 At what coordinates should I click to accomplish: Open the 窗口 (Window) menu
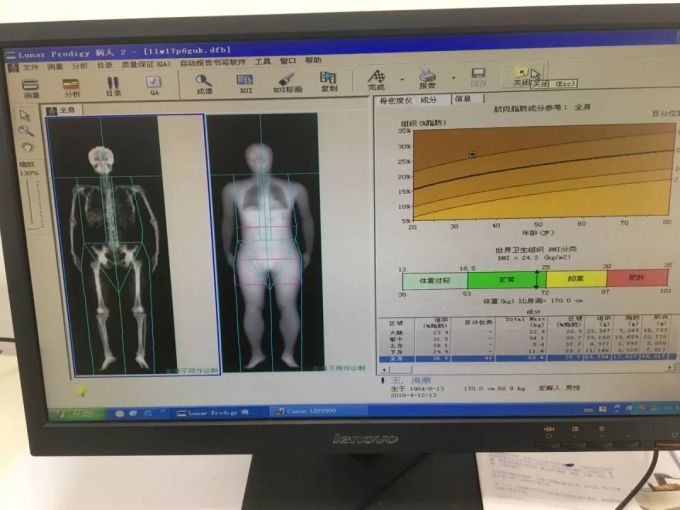(288, 61)
